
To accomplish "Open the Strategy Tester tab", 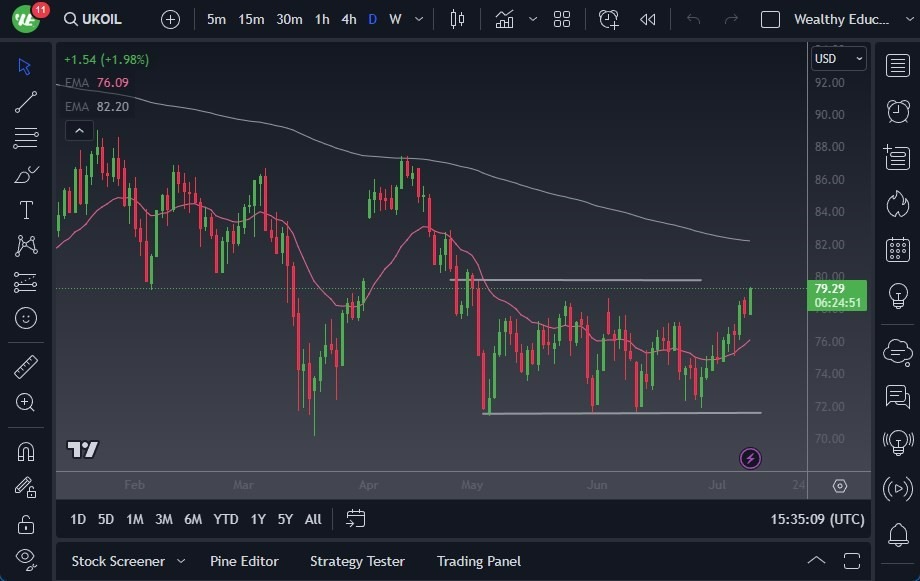I will (357, 561).
